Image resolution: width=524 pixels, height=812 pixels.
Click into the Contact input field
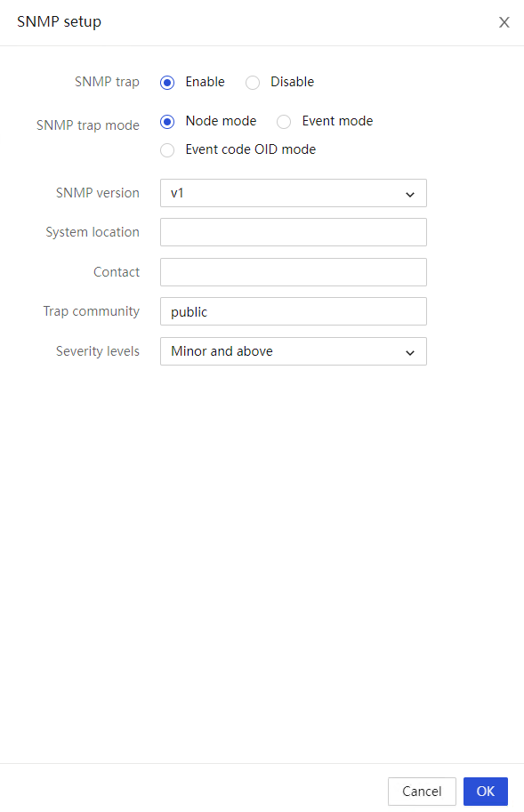(293, 272)
